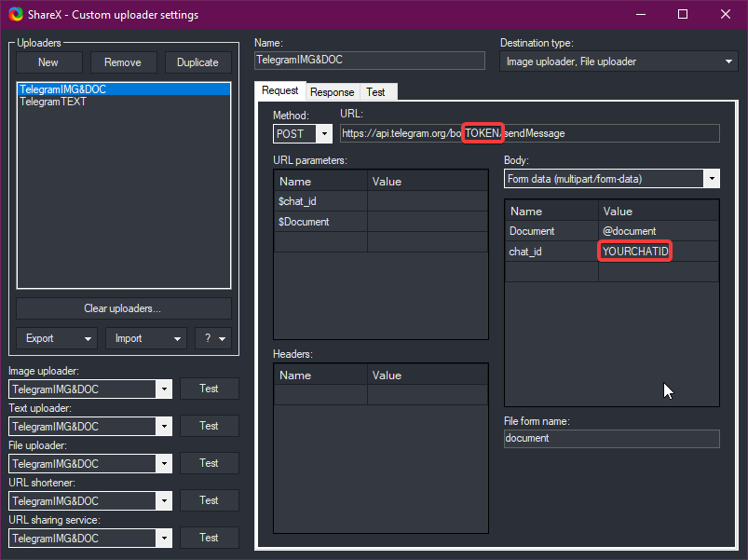
Task: Open the Body type dropdown
Action: 612,179
